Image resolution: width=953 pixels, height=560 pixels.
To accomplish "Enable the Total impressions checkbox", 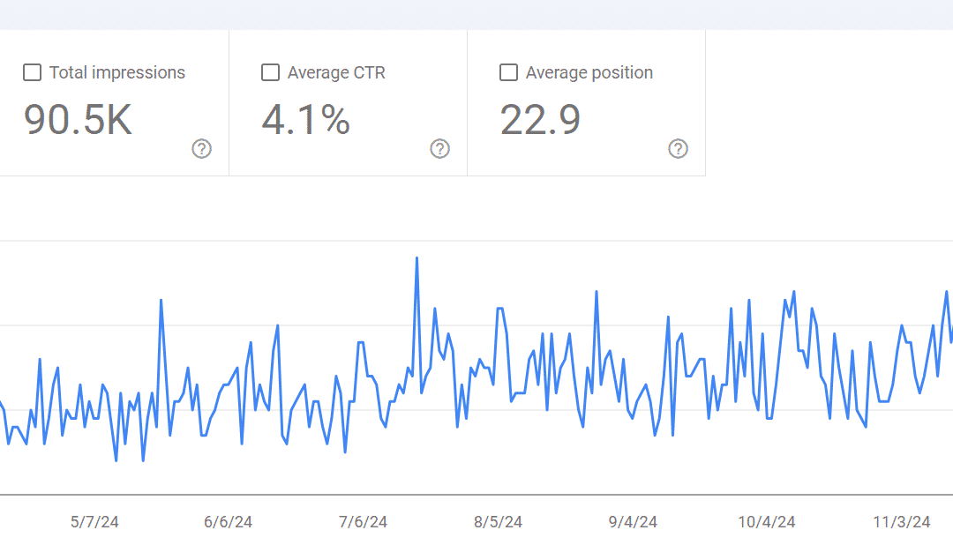I will pyautogui.click(x=33, y=73).
